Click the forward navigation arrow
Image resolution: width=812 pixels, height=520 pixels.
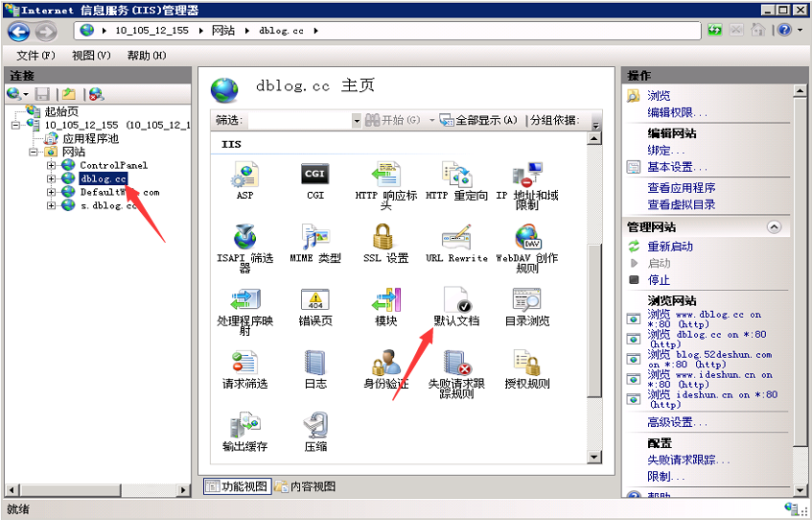pos(46,33)
